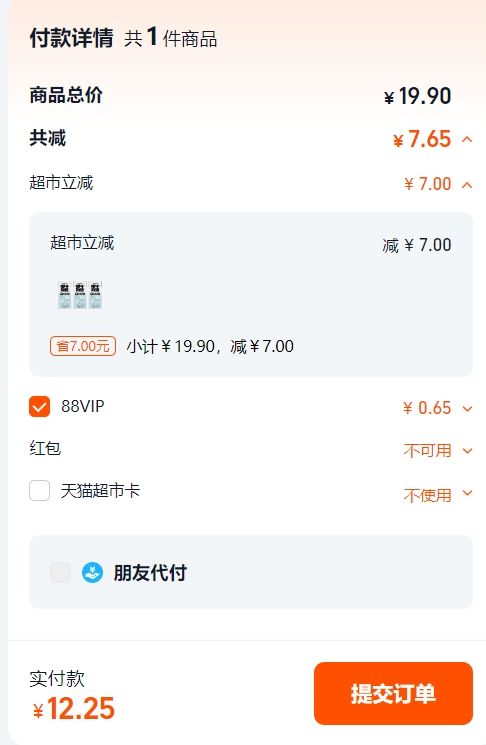This screenshot has height=745, width=486.
Task: Click the product thumbnail in 超市立减 box
Action: tap(80, 295)
